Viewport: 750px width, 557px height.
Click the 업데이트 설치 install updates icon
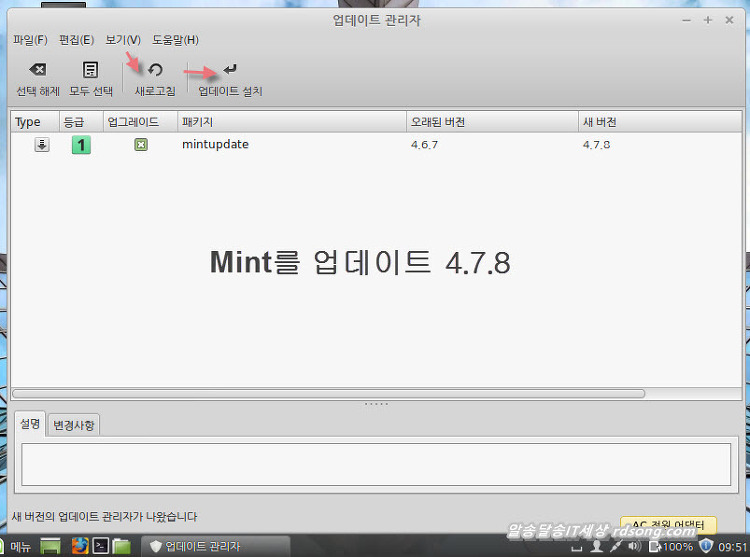click(x=230, y=70)
